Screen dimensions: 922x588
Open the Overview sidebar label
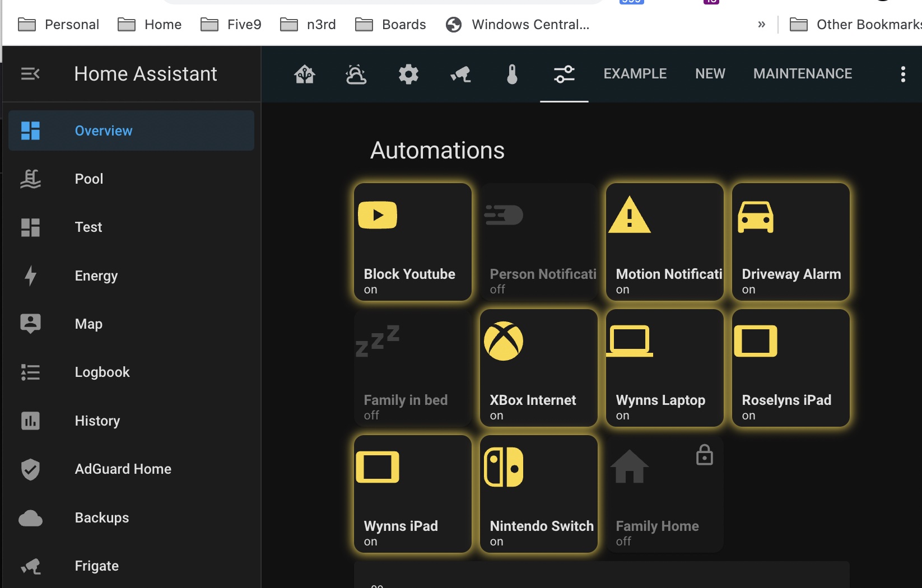(x=104, y=130)
